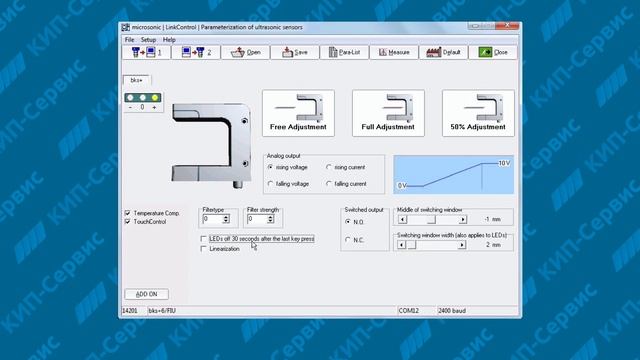Click the Middle of switching window slider thumb
Image resolution: width=640 pixels, height=360 pixels.
coord(431,220)
